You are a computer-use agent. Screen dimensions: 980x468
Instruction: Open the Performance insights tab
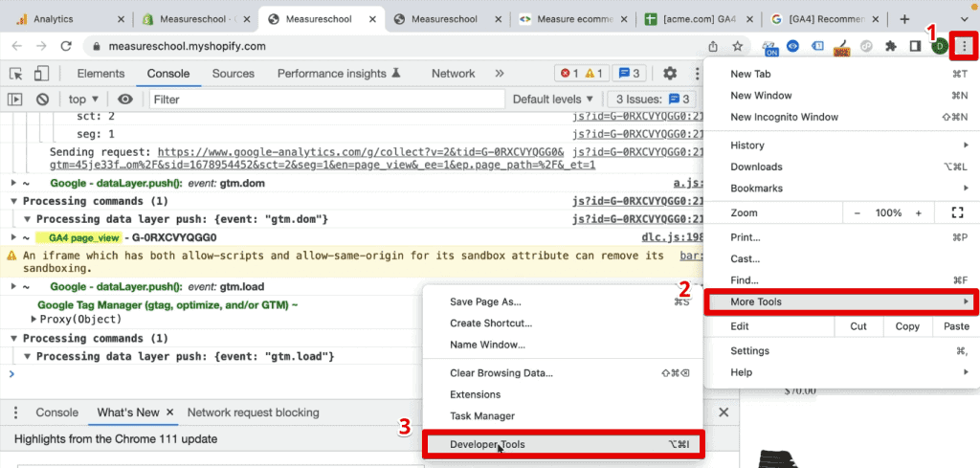click(x=339, y=74)
